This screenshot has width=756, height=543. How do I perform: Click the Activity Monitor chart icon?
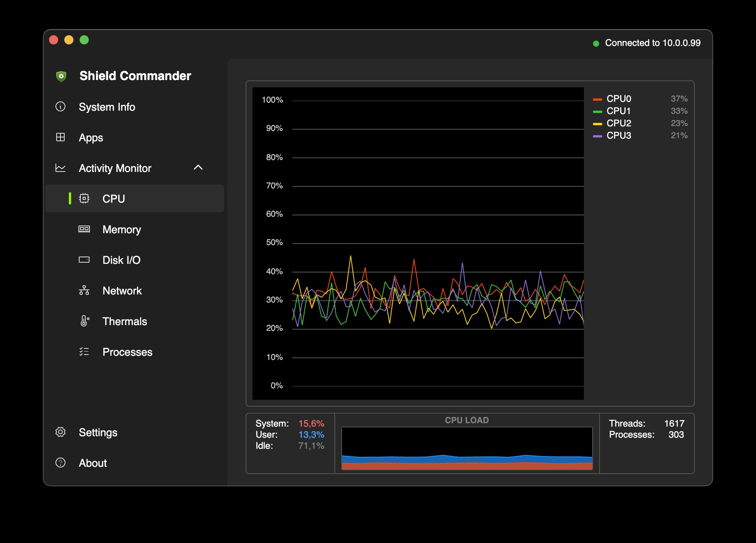pos(60,168)
